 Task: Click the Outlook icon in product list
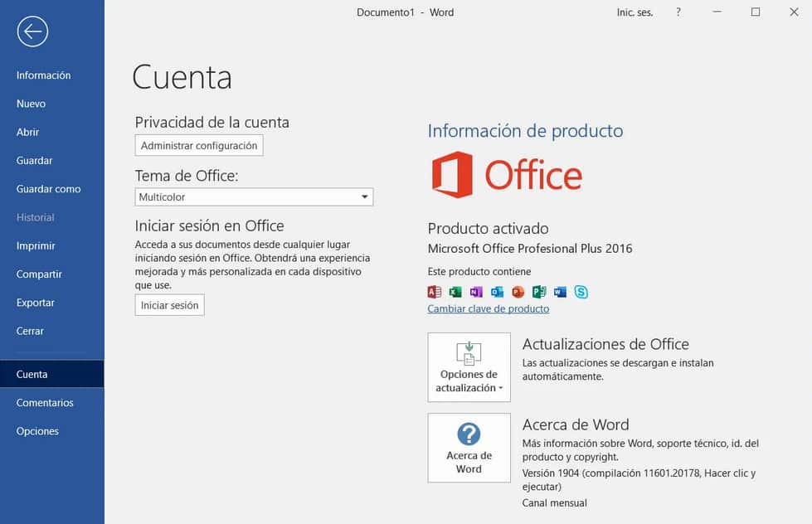(497, 292)
